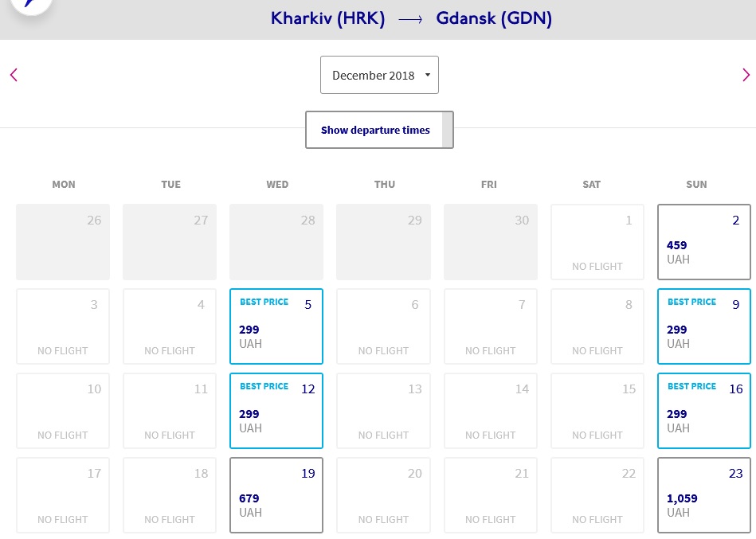The image size is (756, 539).
Task: Click the airplane logo icon at top left
Action: coord(31,5)
